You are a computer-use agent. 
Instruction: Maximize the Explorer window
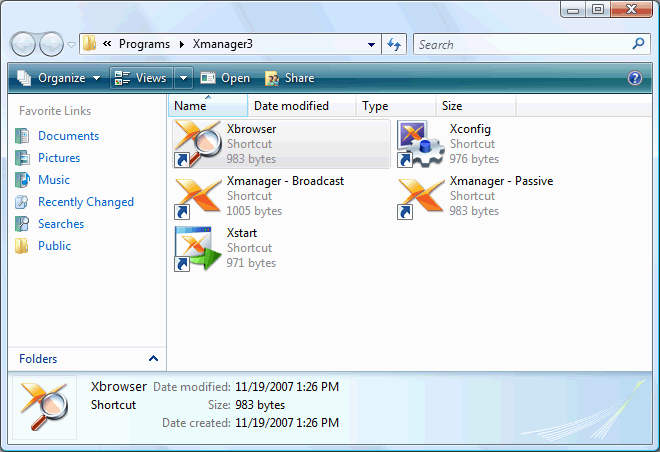pos(598,9)
